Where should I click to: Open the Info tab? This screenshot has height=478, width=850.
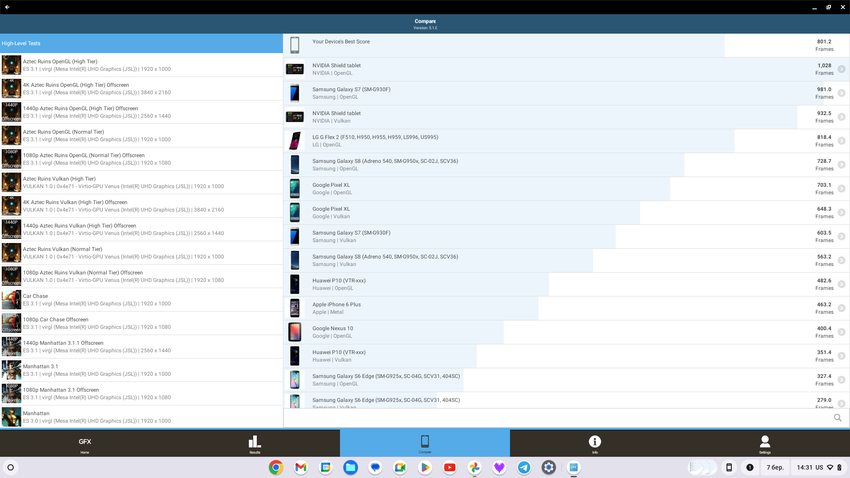coord(594,443)
